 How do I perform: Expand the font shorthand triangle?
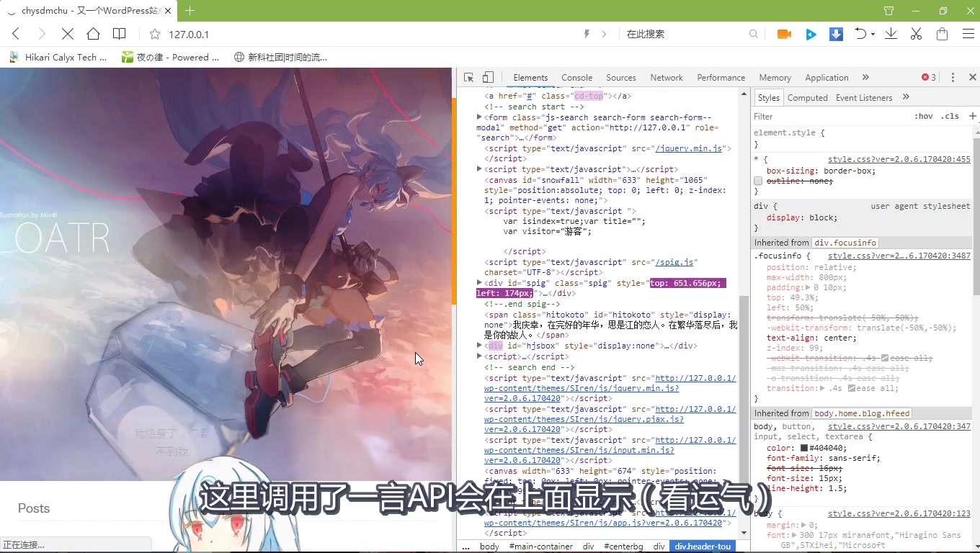[x=793, y=535]
